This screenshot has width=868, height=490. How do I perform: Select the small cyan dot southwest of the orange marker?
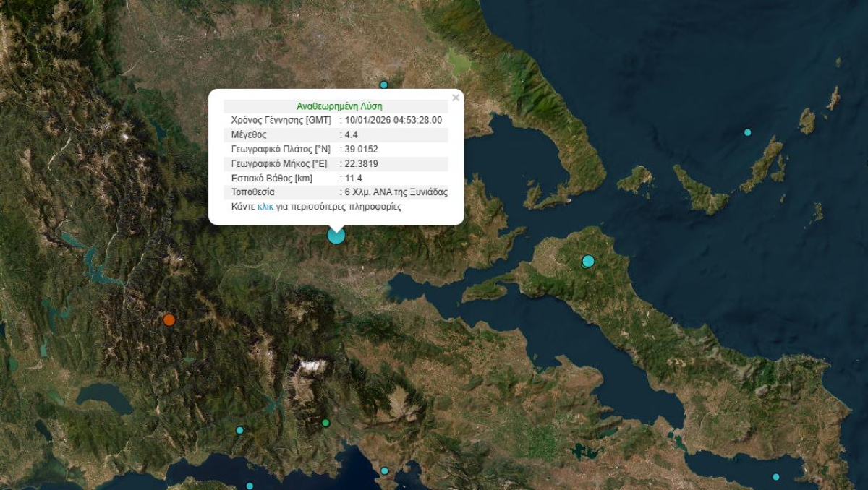[240, 429]
